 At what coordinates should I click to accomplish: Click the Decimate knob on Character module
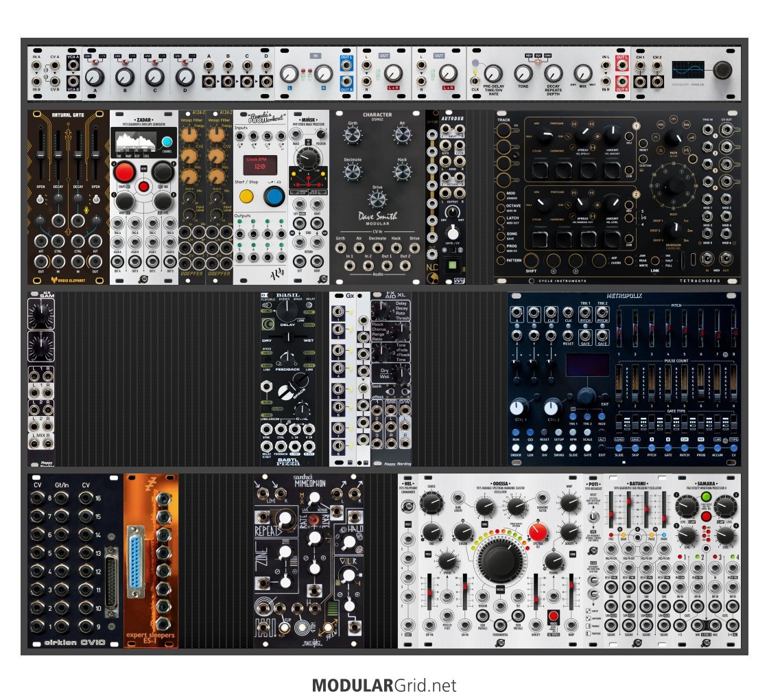point(353,172)
